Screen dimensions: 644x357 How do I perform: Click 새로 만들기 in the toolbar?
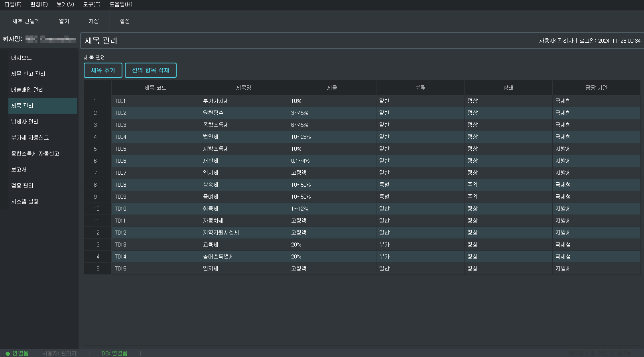26,21
